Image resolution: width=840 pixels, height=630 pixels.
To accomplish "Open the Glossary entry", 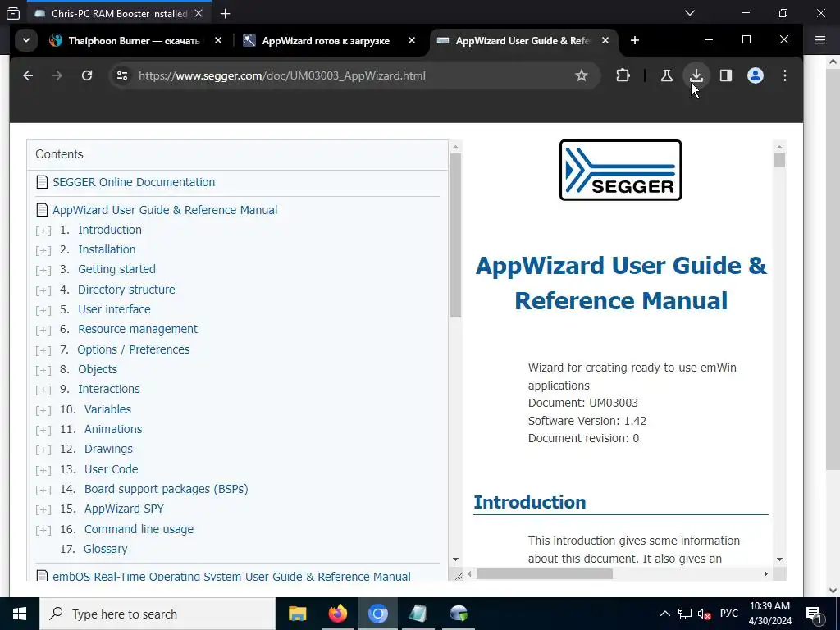I will tap(106, 549).
